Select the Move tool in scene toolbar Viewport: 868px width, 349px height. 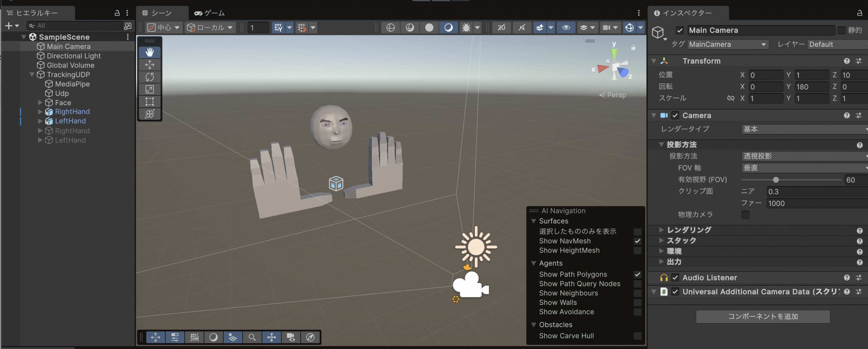click(150, 65)
